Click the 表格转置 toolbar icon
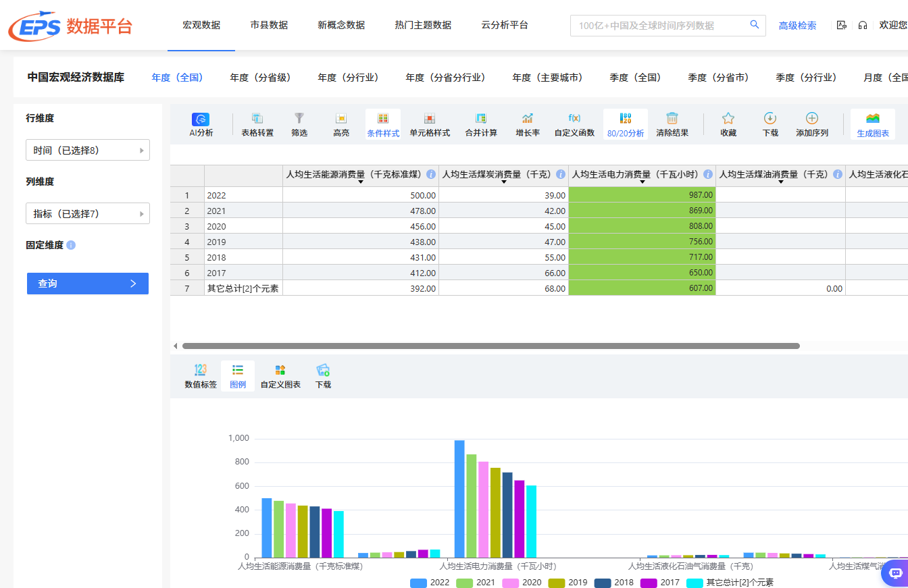 coord(257,126)
